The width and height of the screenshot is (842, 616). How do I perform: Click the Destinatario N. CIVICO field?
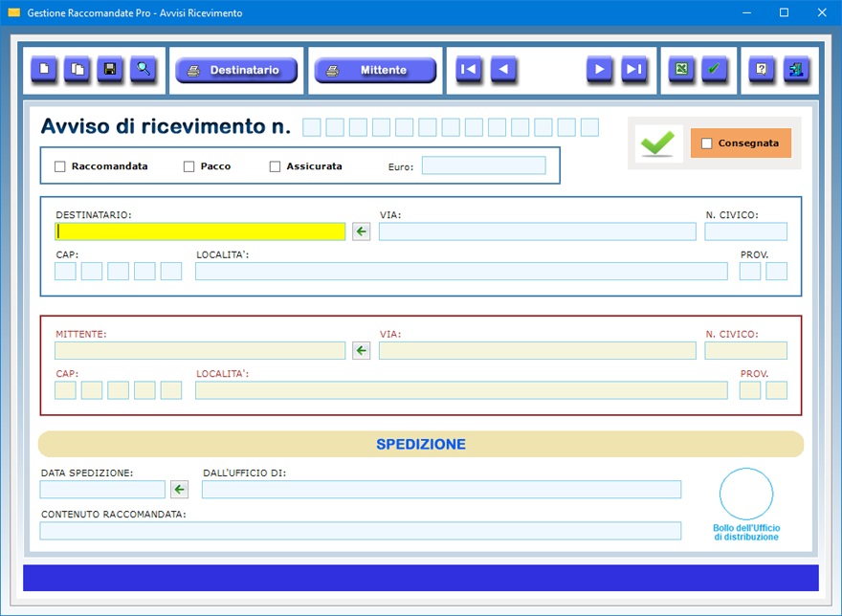pos(746,231)
